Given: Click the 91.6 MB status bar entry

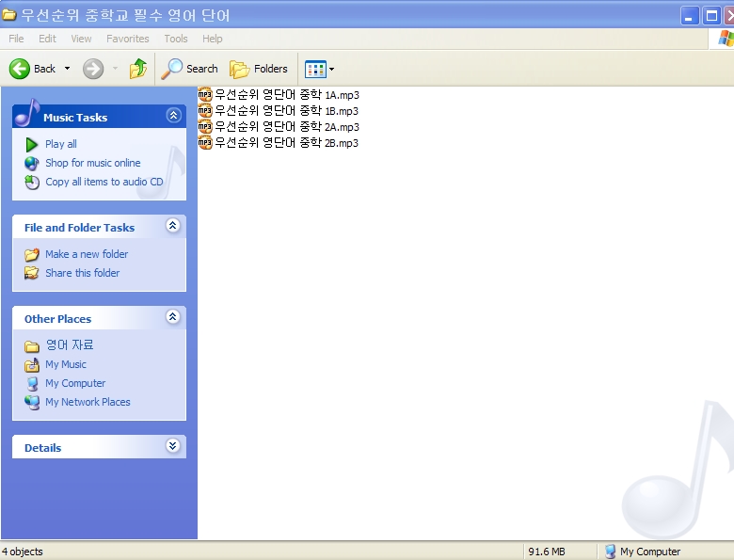Looking at the screenshot, I should click(x=547, y=552).
